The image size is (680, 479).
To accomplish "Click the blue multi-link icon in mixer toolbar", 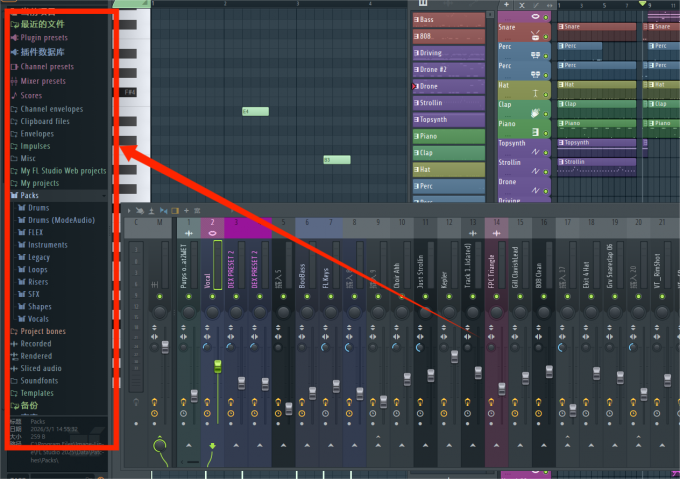I will (163, 211).
